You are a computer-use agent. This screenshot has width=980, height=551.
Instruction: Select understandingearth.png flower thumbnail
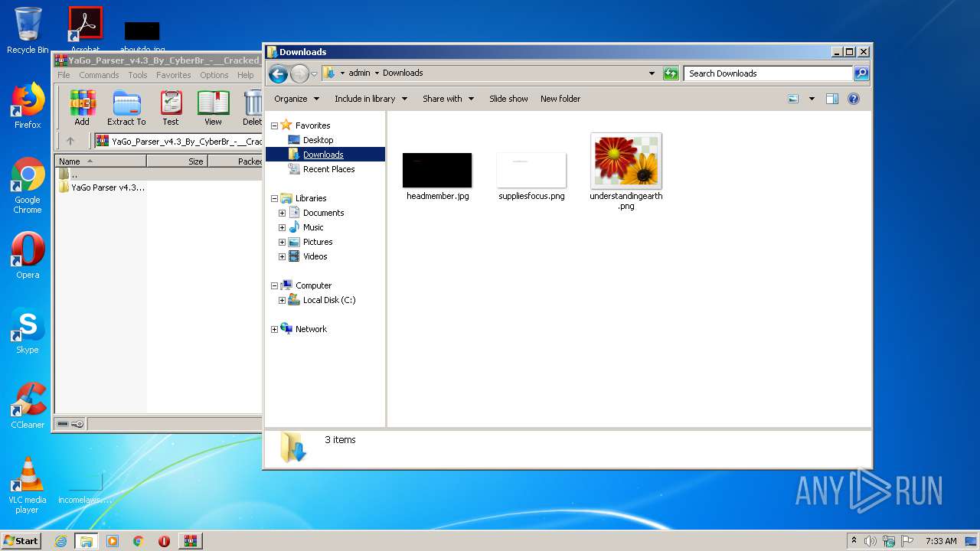626,161
